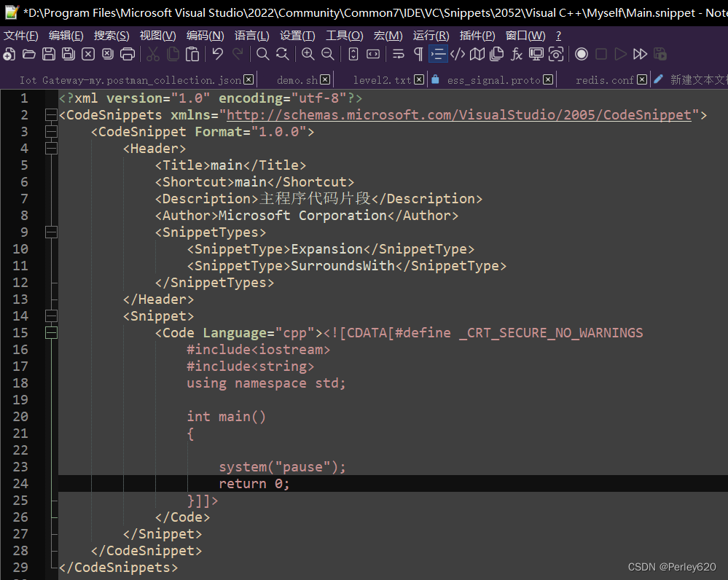Open the 插件(P) menu
The height and width of the screenshot is (580, 728).
477,35
